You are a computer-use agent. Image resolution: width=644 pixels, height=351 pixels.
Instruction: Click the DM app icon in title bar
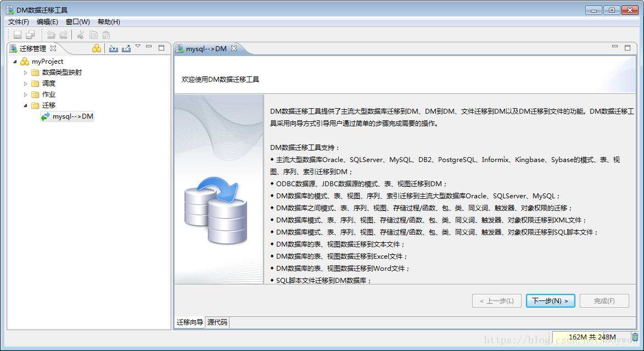[10, 9]
